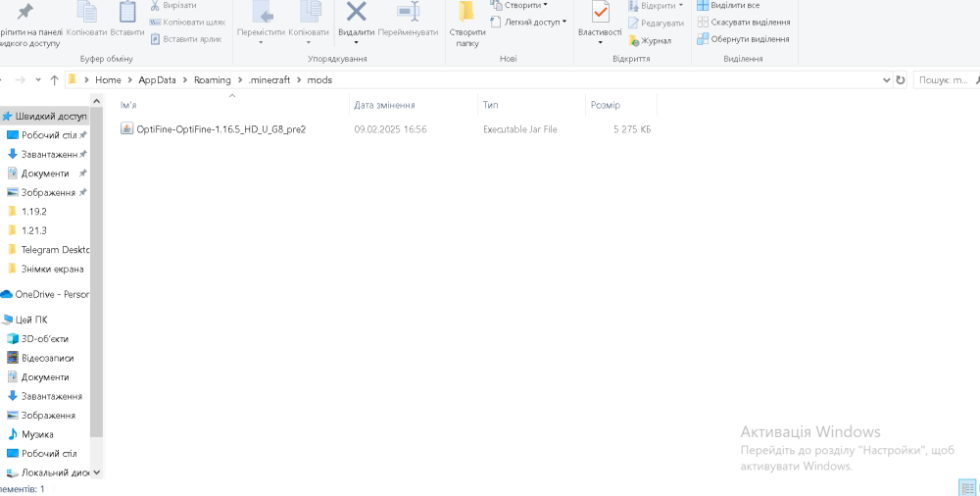
Task: Click the Копіювати clipboard button
Action: tap(87, 20)
